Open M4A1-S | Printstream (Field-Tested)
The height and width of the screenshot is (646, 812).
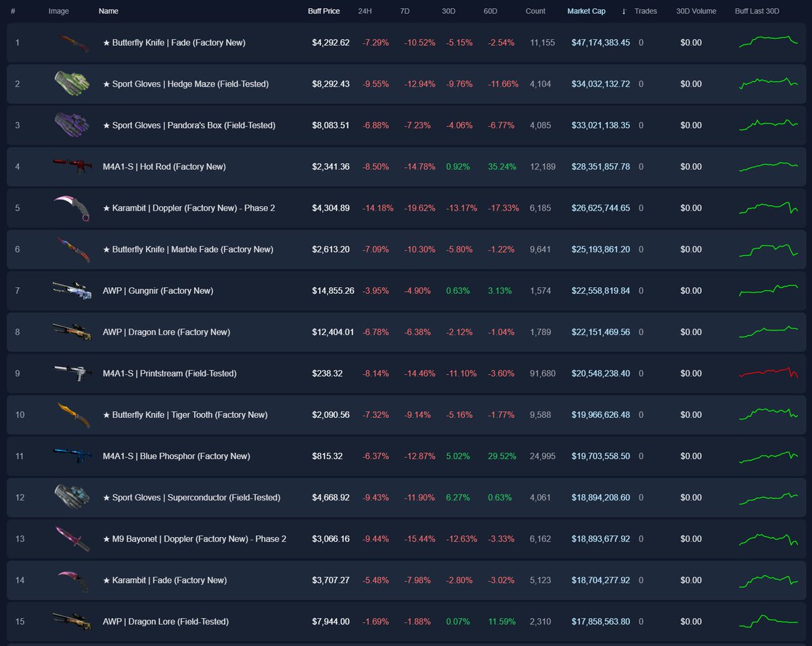coord(170,373)
